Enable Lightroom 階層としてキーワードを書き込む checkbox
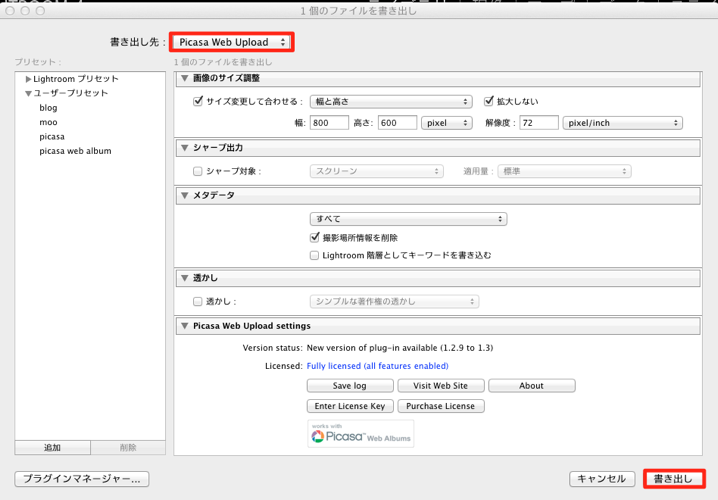Viewport: 718px width, 500px height. (314, 255)
